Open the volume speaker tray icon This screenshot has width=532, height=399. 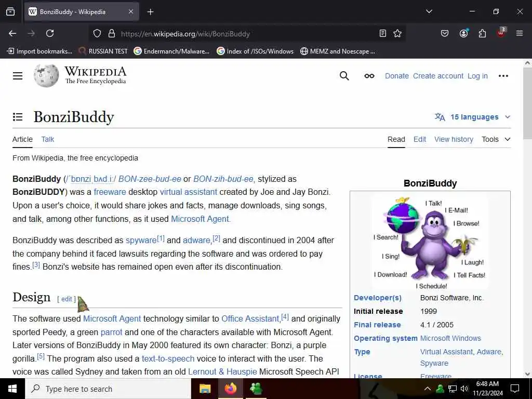[x=464, y=389]
